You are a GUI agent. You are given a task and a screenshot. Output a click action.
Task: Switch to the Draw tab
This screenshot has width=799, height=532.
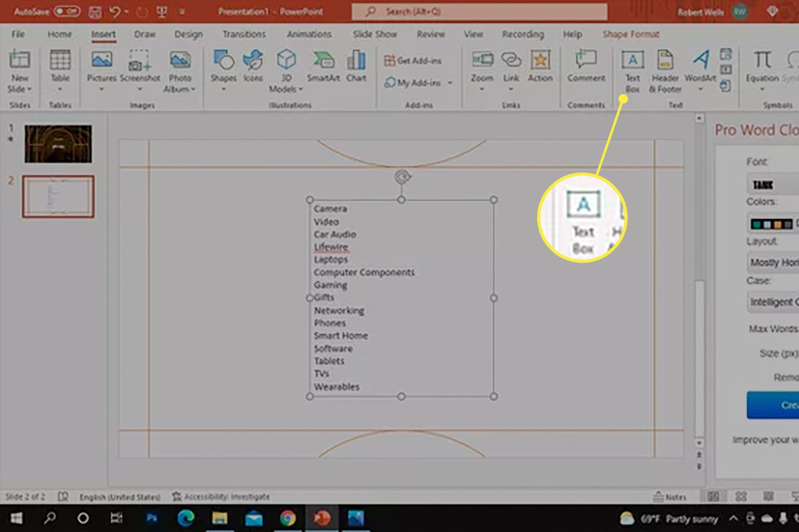[x=145, y=34]
